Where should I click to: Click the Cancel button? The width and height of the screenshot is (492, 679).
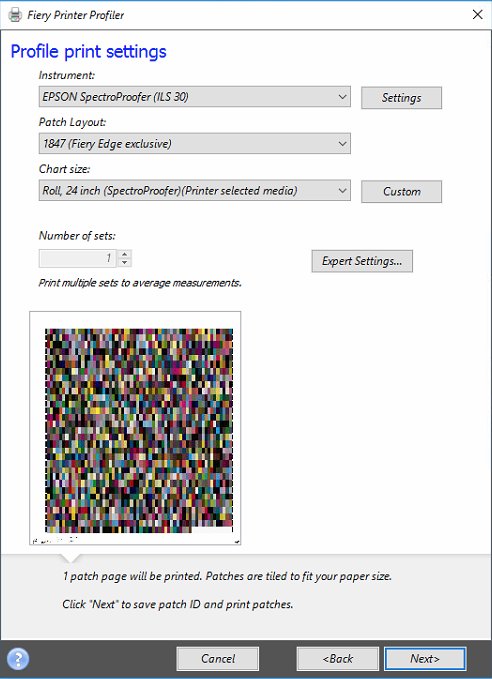[x=218, y=659]
